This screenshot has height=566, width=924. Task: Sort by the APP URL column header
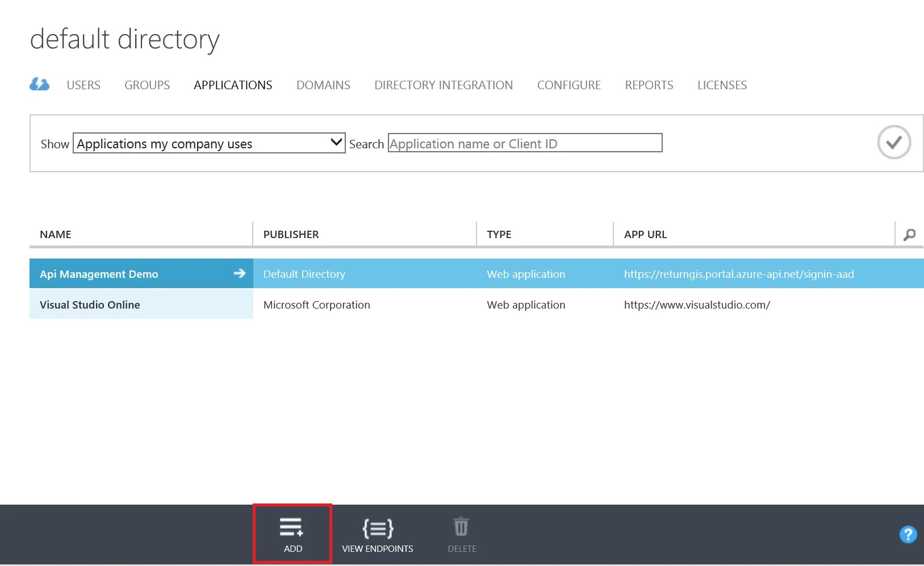coord(646,235)
